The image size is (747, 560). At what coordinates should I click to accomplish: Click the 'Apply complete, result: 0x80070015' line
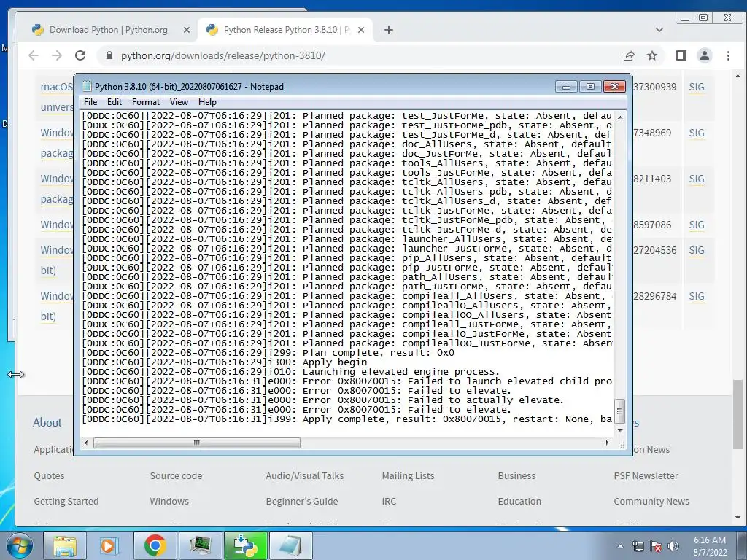click(347, 419)
